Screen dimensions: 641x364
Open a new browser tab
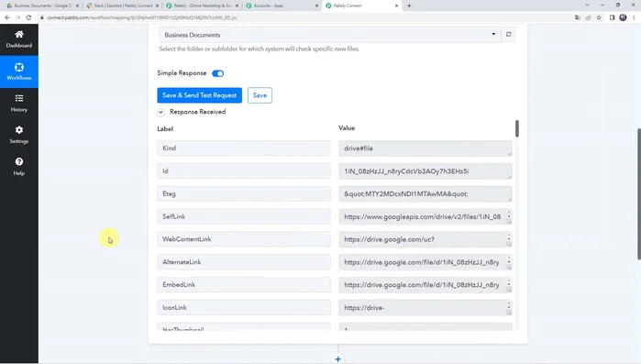pos(409,6)
